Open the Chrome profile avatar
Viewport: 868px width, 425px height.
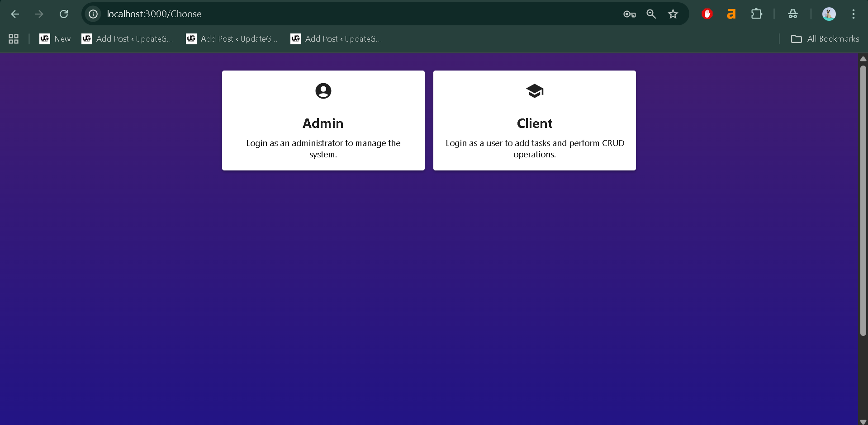coord(829,14)
